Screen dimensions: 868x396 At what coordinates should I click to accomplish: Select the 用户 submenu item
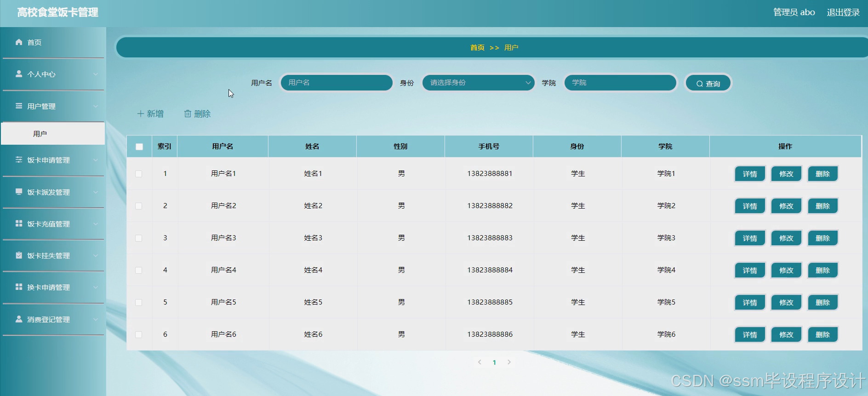pyautogui.click(x=53, y=134)
